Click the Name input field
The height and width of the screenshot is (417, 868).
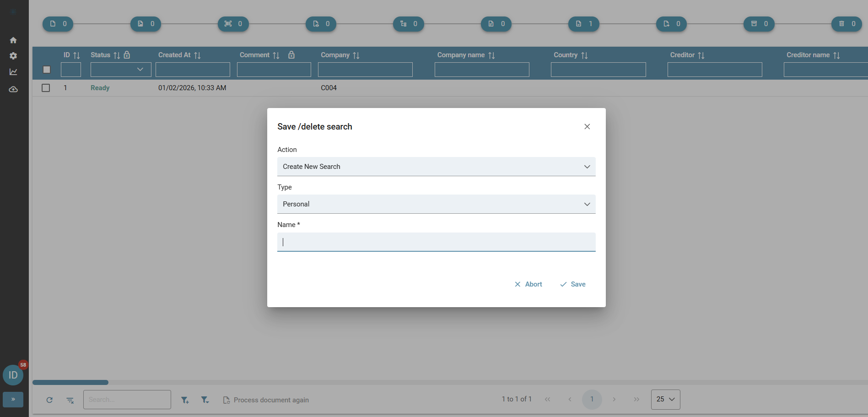coord(436,242)
